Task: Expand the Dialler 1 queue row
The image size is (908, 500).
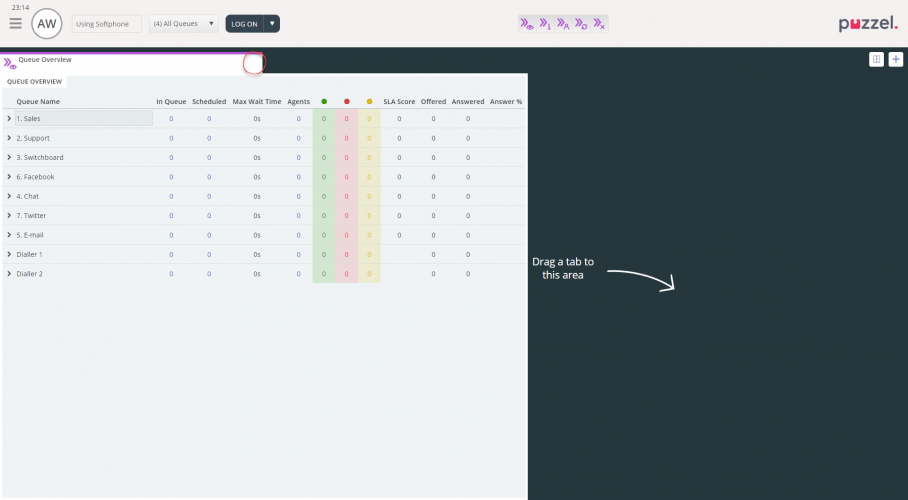Action: (9, 254)
